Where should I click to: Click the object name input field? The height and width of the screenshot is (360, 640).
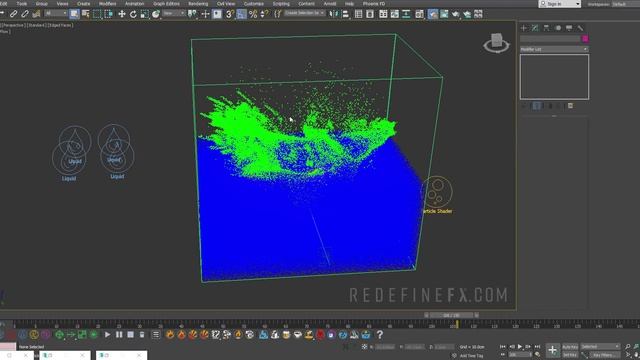[550, 39]
